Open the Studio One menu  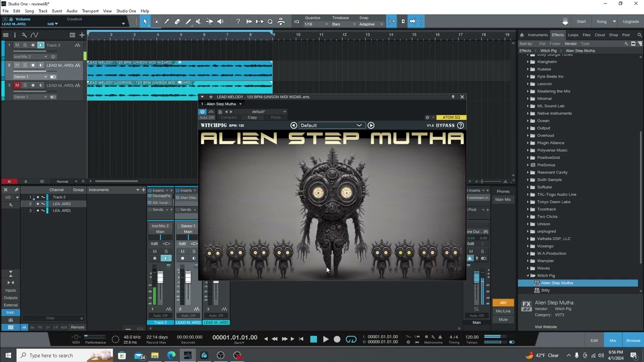[126, 11]
